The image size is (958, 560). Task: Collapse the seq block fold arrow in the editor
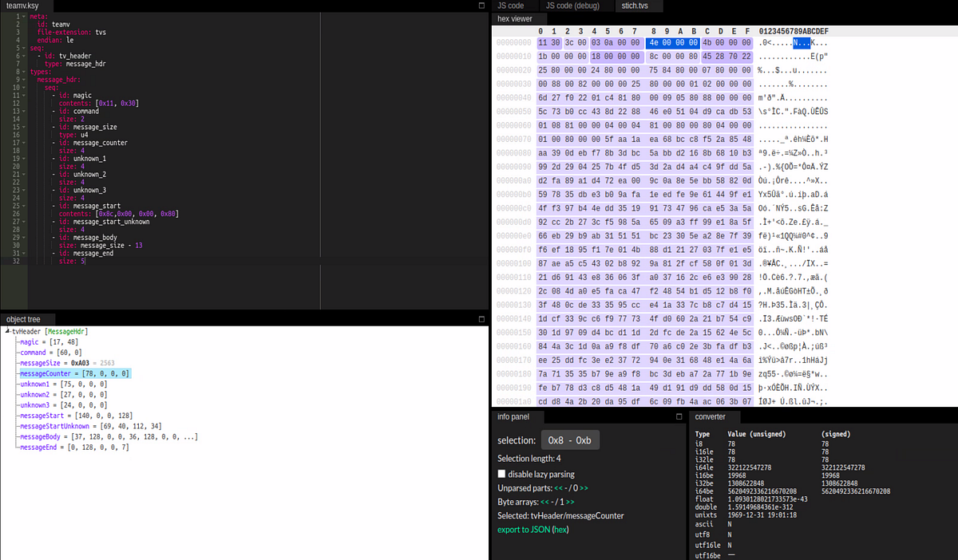[23, 48]
